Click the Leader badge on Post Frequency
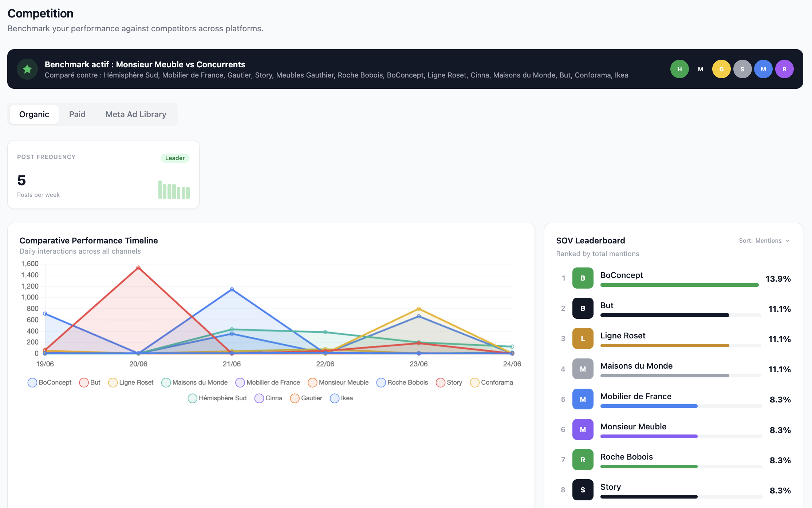812x508 pixels. pos(175,158)
